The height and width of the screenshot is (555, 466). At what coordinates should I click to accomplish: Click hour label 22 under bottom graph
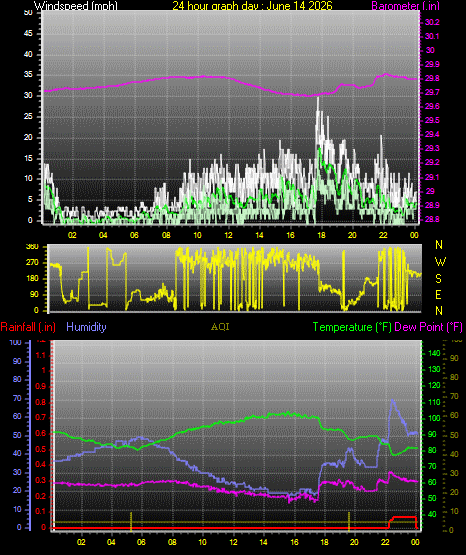(385, 542)
